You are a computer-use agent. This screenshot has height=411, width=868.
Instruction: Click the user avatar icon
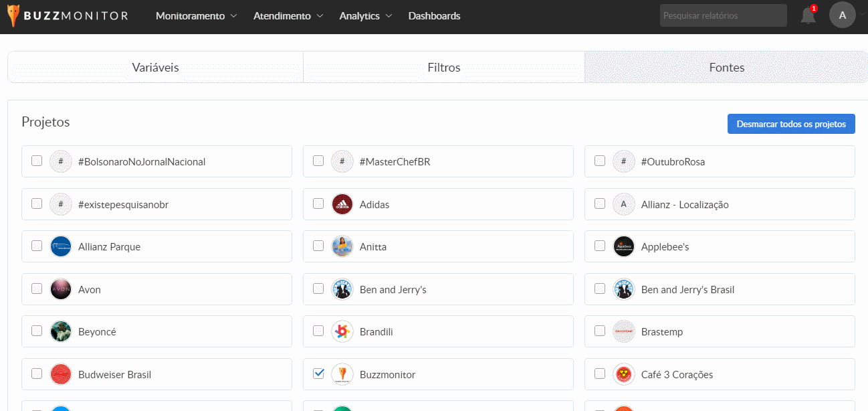tap(842, 15)
